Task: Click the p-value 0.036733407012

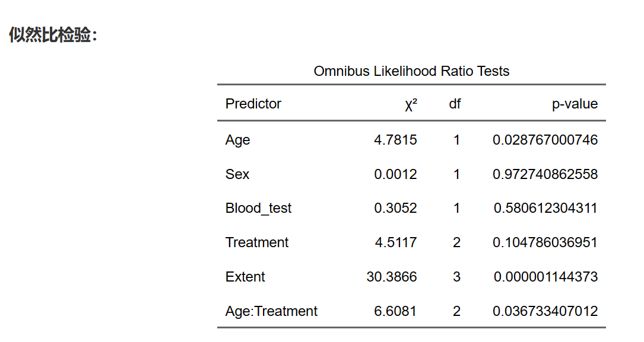Action: point(545,311)
